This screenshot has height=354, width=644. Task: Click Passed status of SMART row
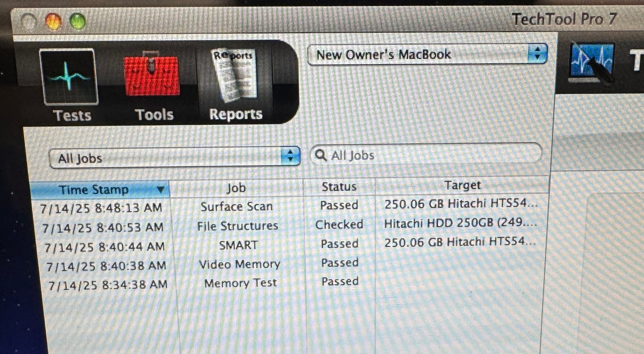[340, 243]
